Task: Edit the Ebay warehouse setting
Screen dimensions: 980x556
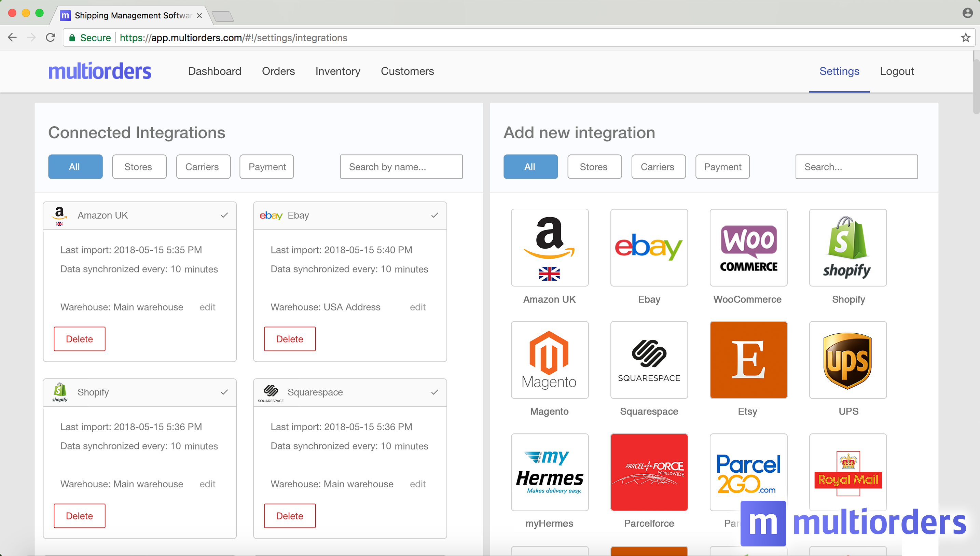Action: tap(417, 307)
